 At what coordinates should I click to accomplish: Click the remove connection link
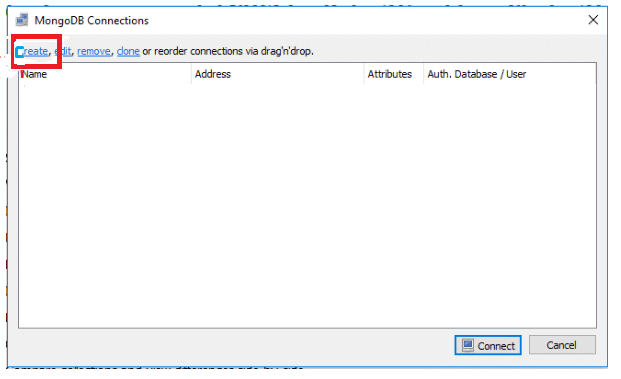click(94, 51)
